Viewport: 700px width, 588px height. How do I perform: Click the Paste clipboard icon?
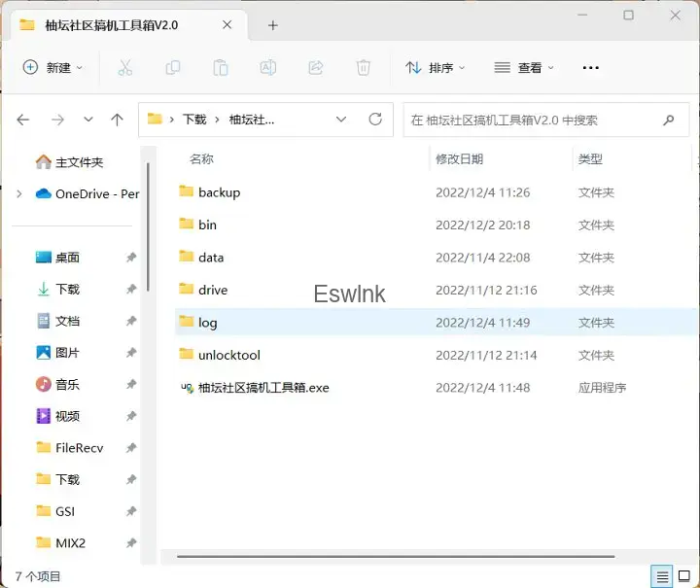pos(221,68)
